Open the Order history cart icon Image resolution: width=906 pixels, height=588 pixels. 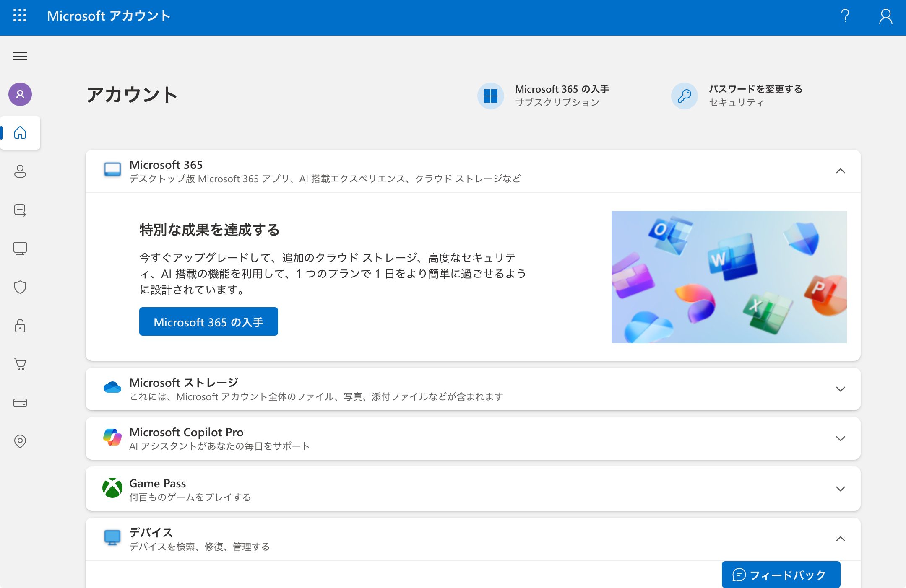pyautogui.click(x=20, y=364)
